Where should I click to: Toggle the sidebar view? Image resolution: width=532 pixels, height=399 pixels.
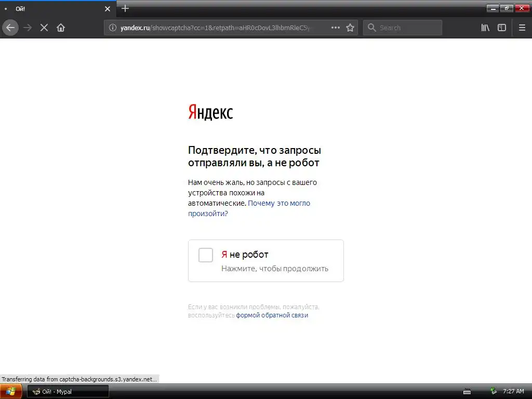coord(502,28)
